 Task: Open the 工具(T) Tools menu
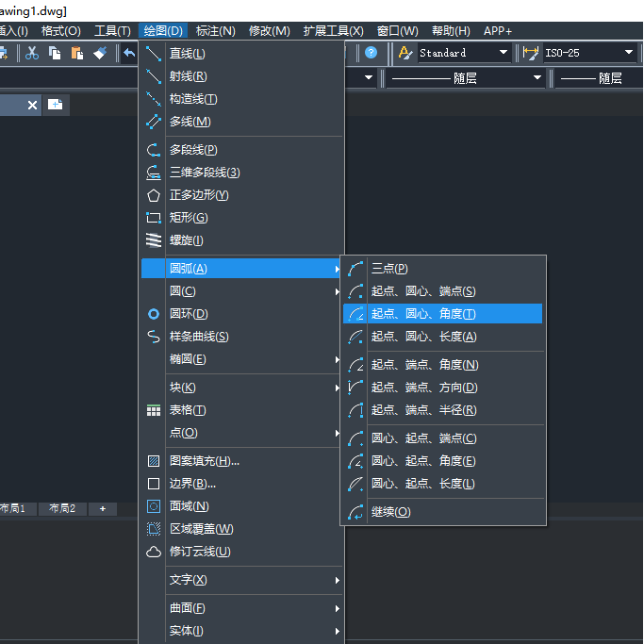coord(112,31)
